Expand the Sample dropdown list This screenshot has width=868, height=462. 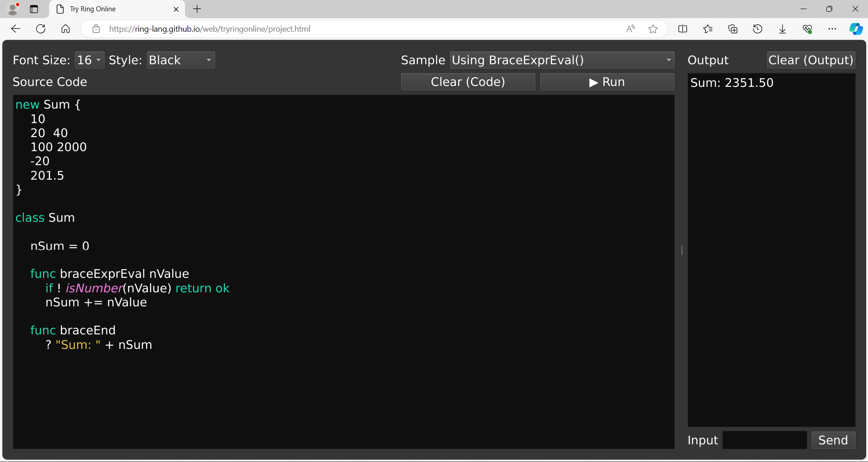coord(561,60)
